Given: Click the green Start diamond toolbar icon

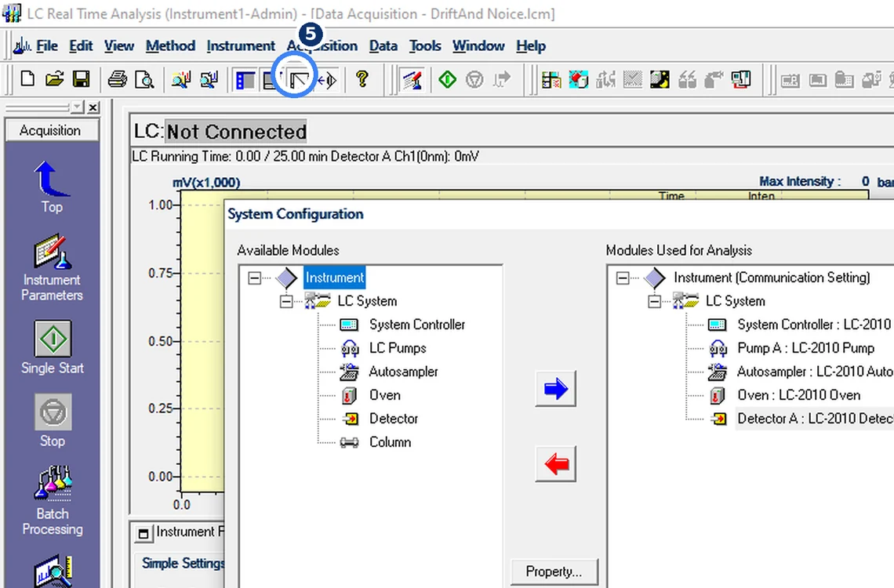Looking at the screenshot, I should click(448, 79).
